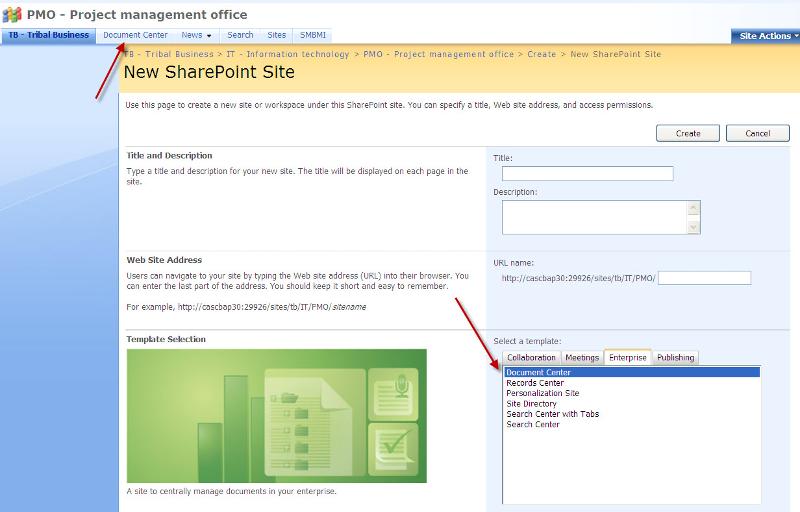Screen dimensions: 800x512
Task: Select the Records Center template
Action: pyautogui.click(x=535, y=383)
